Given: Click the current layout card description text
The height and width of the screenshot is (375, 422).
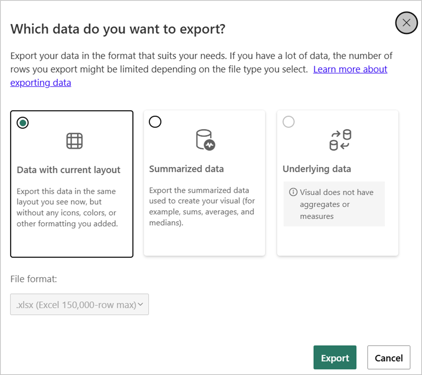Looking at the screenshot, I should coord(67,207).
